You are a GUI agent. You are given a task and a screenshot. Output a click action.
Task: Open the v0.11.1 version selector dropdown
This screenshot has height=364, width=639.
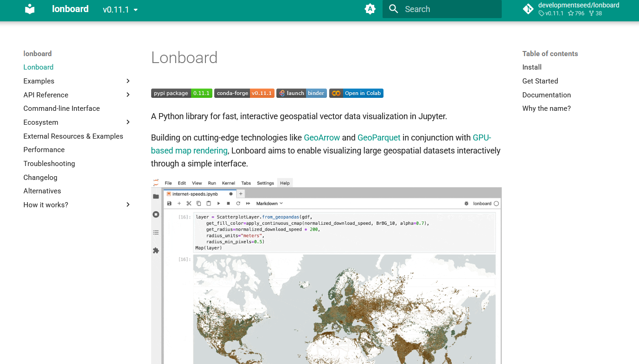(x=120, y=9)
